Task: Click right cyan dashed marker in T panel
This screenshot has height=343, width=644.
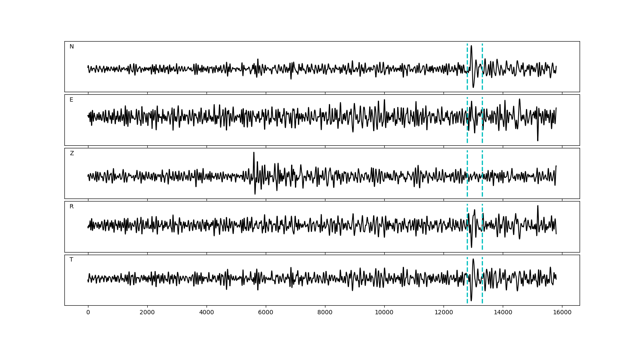Action: 482,292
